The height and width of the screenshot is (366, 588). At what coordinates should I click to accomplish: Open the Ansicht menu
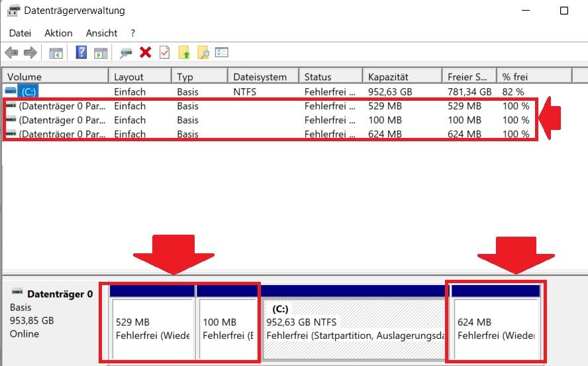pyautogui.click(x=101, y=33)
